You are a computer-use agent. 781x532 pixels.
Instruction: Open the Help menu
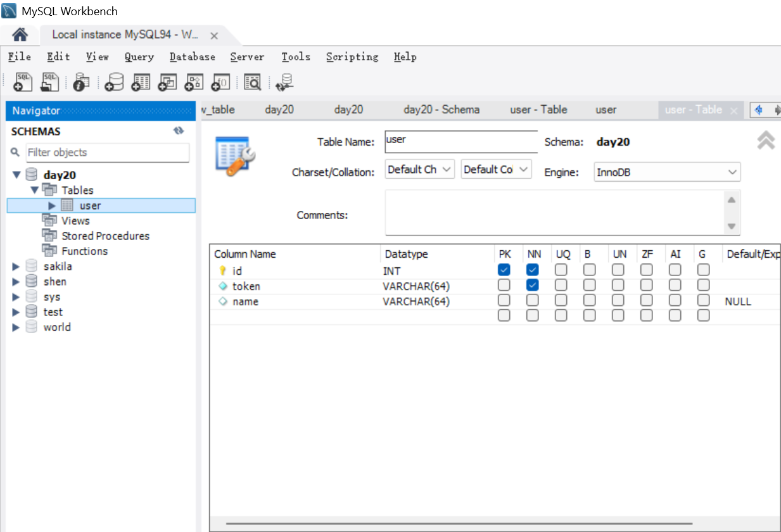click(x=405, y=57)
